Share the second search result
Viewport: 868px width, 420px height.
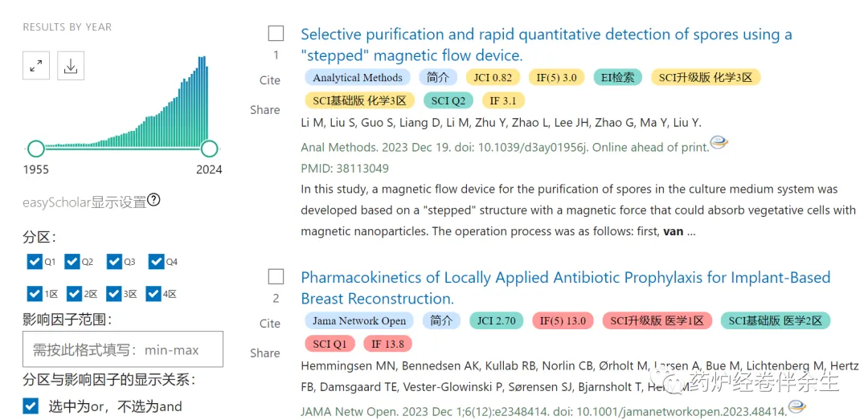point(264,353)
